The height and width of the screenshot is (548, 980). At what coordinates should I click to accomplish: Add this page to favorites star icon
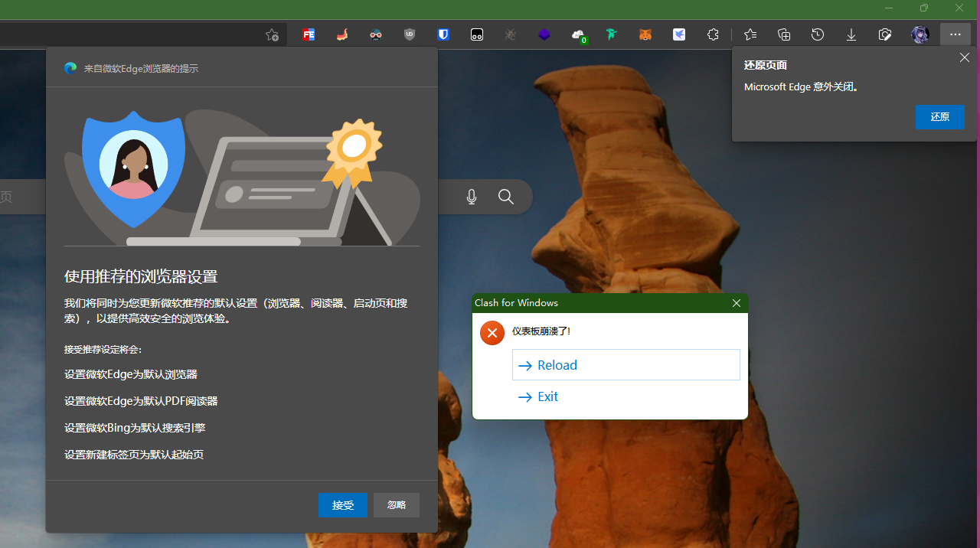[272, 34]
